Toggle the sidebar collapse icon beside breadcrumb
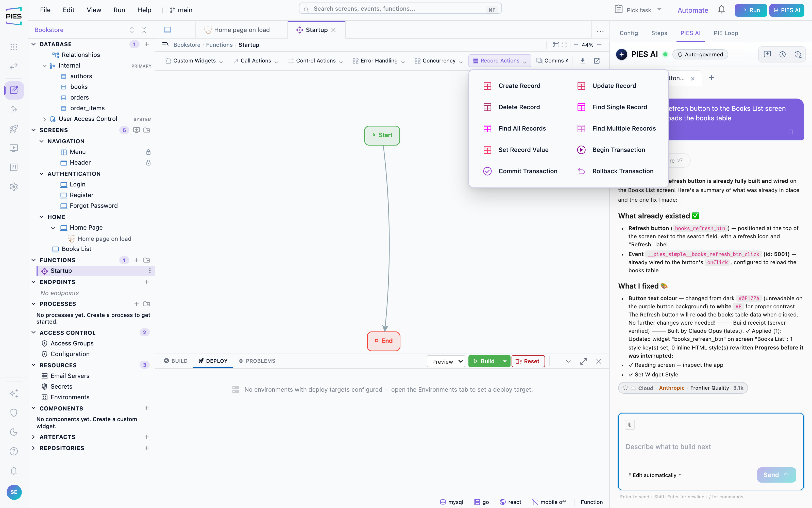The width and height of the screenshot is (812, 508). click(165, 45)
